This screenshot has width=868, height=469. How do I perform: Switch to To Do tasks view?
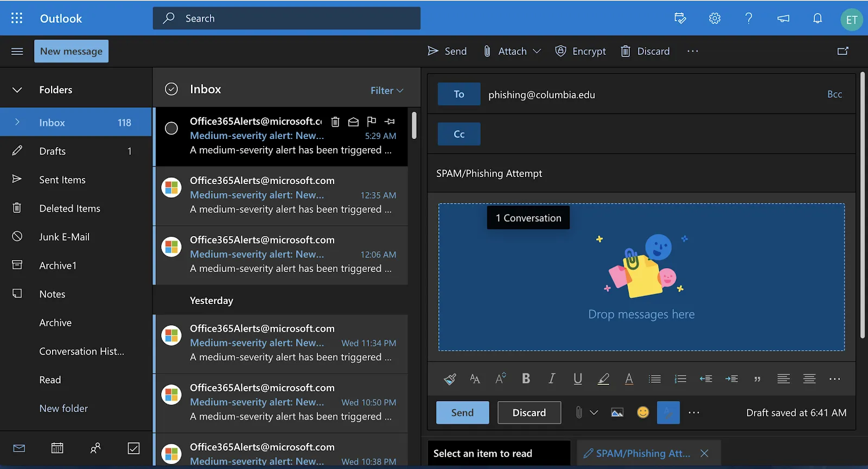coord(133,448)
